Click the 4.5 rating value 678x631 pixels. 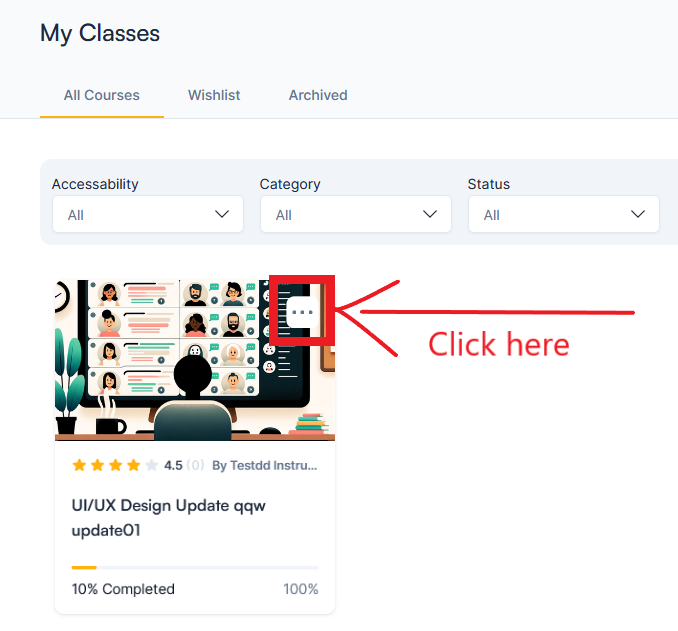[173, 465]
